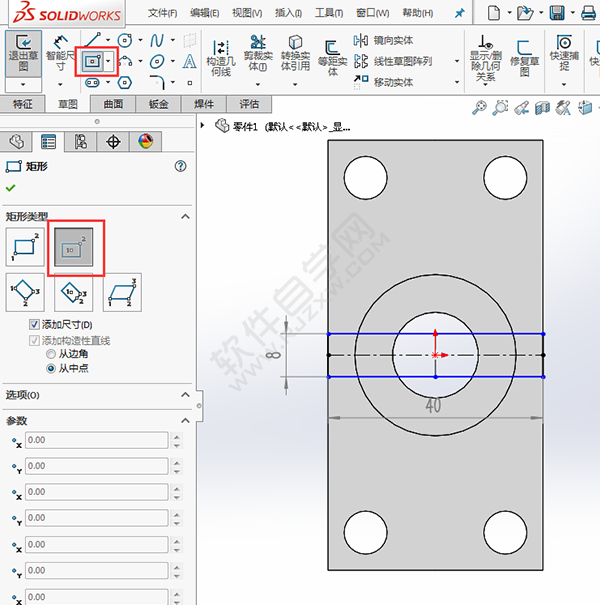Open 退出草图 dropdown arrow below button
Image resolution: width=600 pixels, height=605 pixels.
point(23,84)
